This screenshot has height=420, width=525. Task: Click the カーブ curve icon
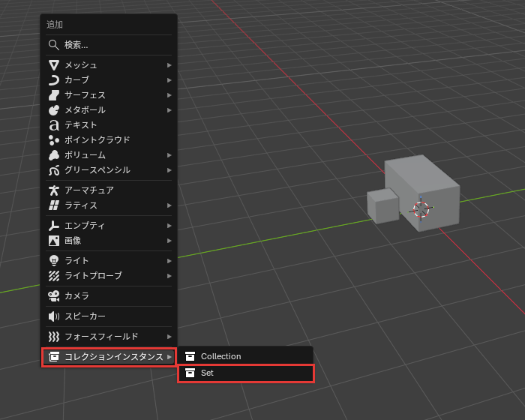click(x=54, y=80)
